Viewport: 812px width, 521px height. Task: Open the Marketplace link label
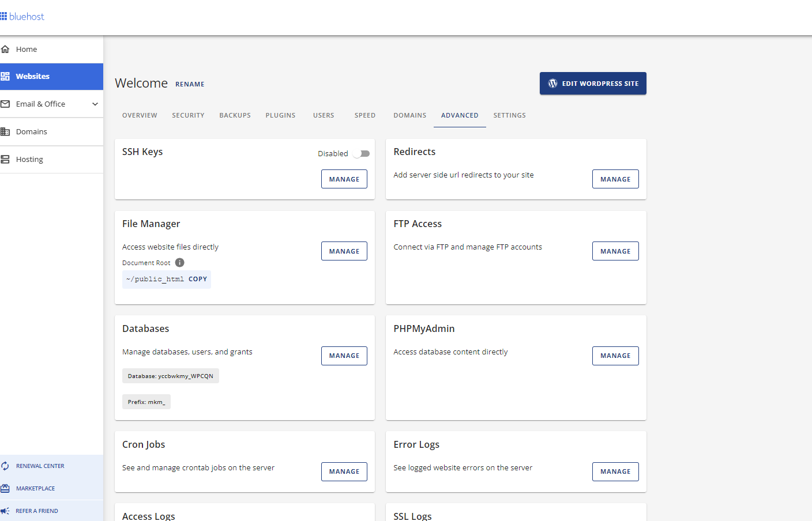pyautogui.click(x=36, y=488)
